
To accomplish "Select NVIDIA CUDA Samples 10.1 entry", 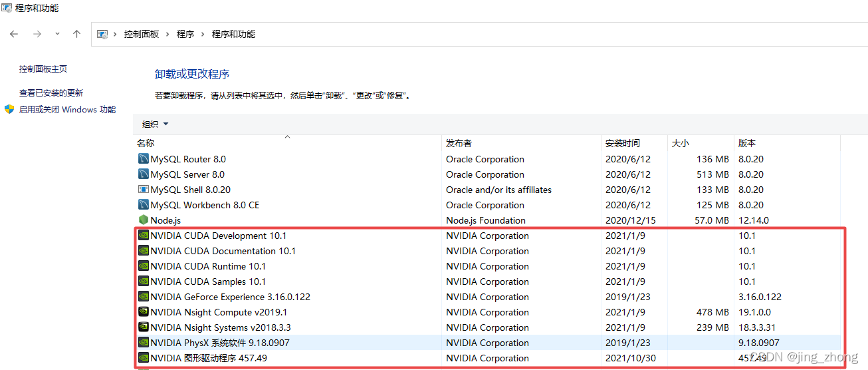I will pos(208,281).
